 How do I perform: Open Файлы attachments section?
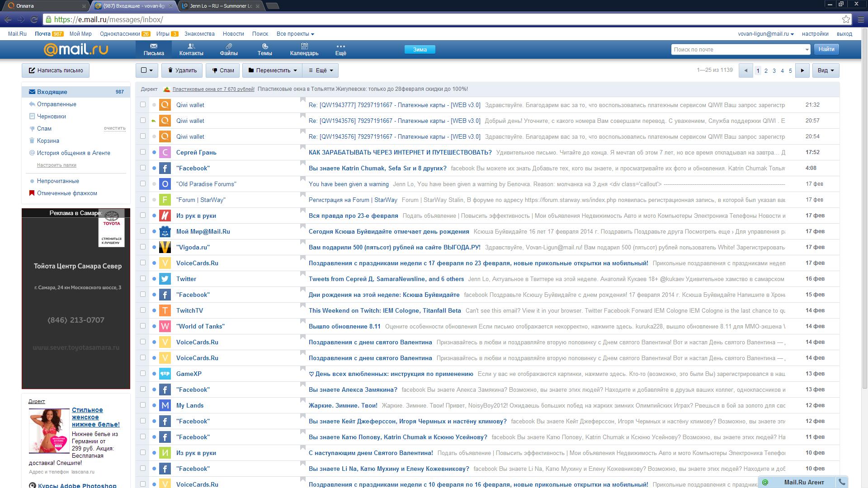click(229, 50)
